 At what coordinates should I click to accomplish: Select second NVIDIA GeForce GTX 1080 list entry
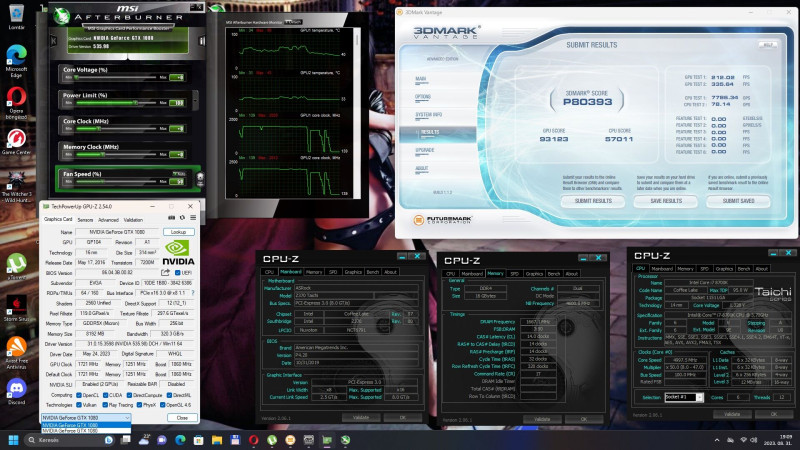point(86,431)
